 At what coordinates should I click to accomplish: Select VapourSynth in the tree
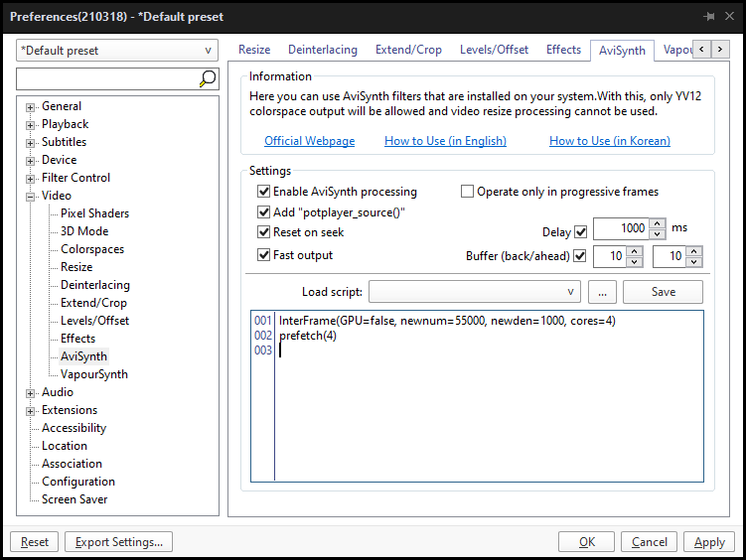point(93,374)
